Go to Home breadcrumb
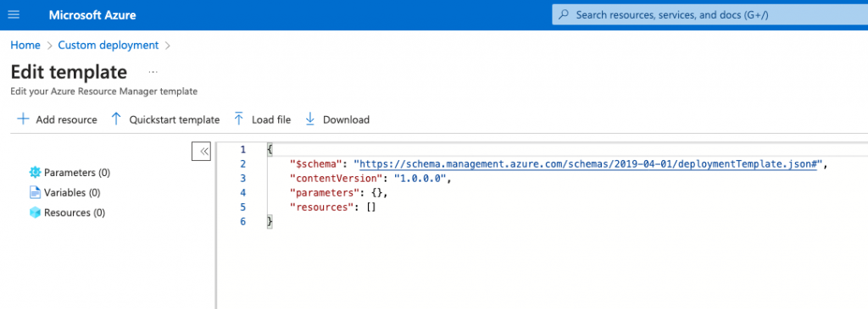 click(25, 46)
